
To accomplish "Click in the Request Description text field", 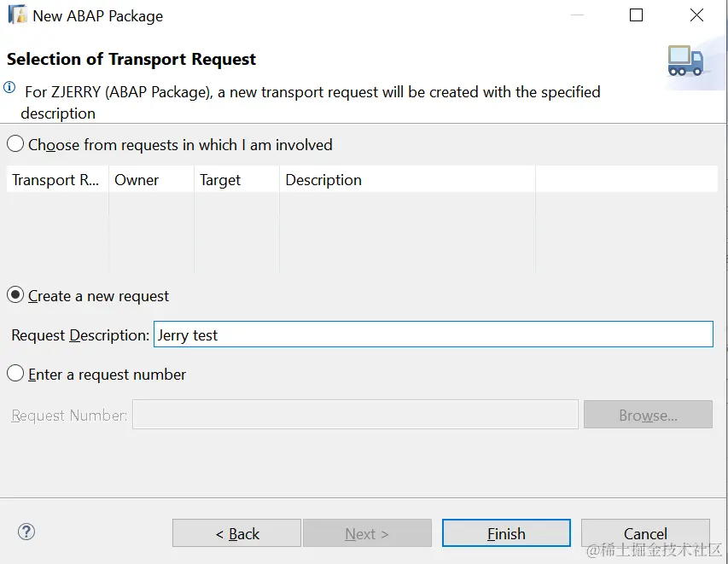I will tap(433, 334).
